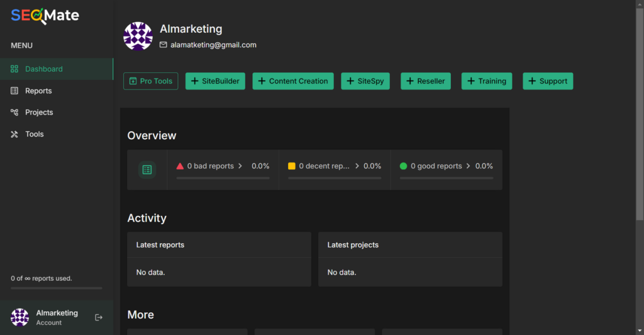Click the Overview heading
The image size is (644, 335).
coord(152,135)
